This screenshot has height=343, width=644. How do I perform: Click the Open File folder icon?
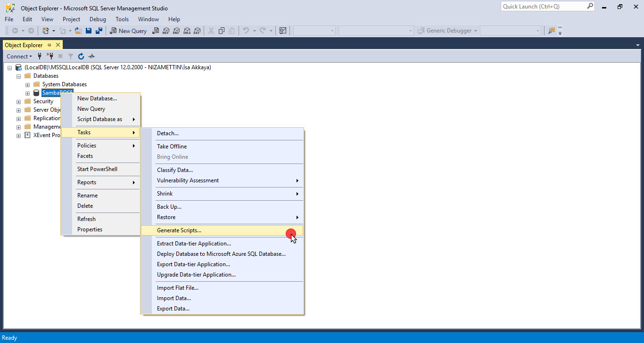click(78, 31)
